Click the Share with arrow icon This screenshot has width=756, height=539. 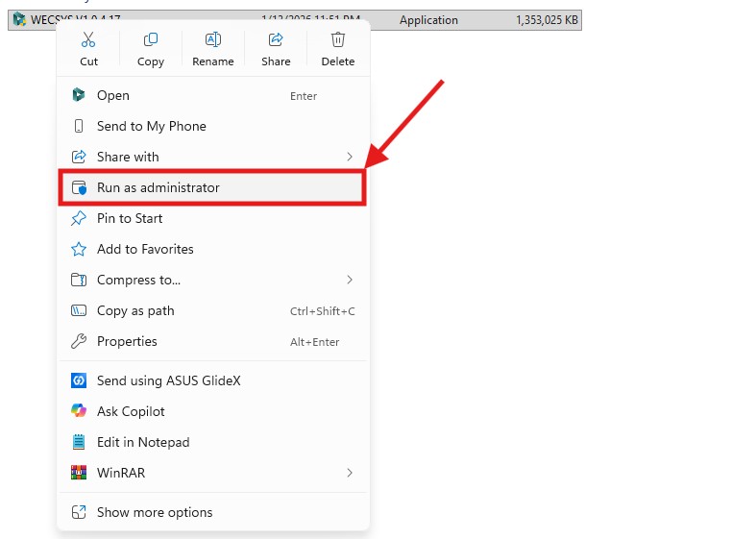(x=78, y=157)
